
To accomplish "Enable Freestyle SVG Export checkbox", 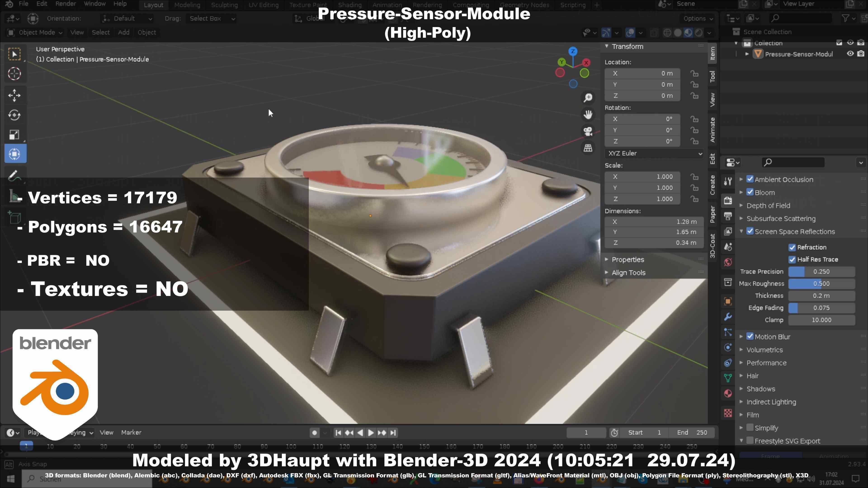I will (750, 441).
